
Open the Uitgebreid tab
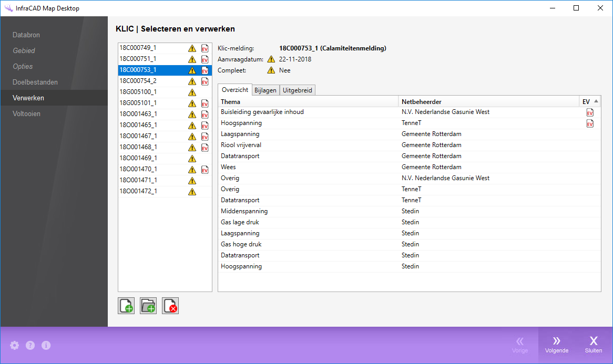(298, 90)
